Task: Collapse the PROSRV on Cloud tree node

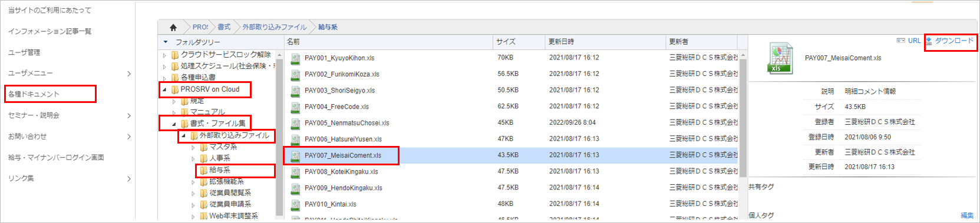Action: (x=164, y=90)
